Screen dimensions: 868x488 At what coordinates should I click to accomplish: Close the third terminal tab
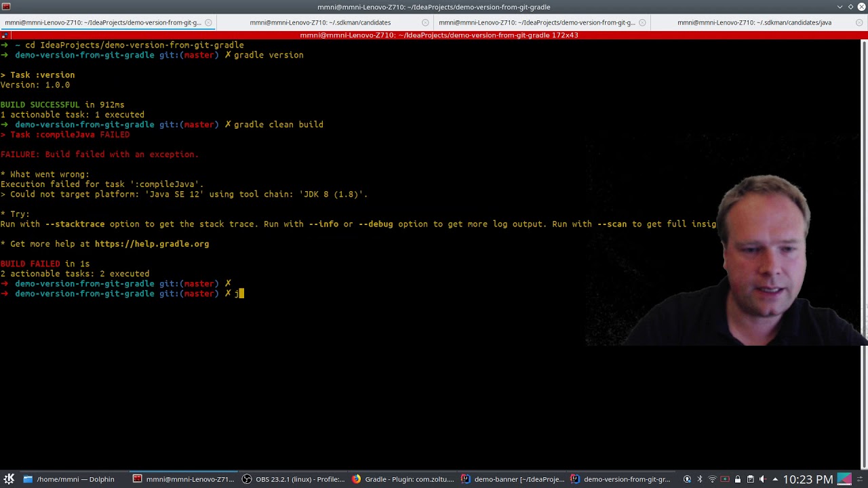(x=642, y=22)
